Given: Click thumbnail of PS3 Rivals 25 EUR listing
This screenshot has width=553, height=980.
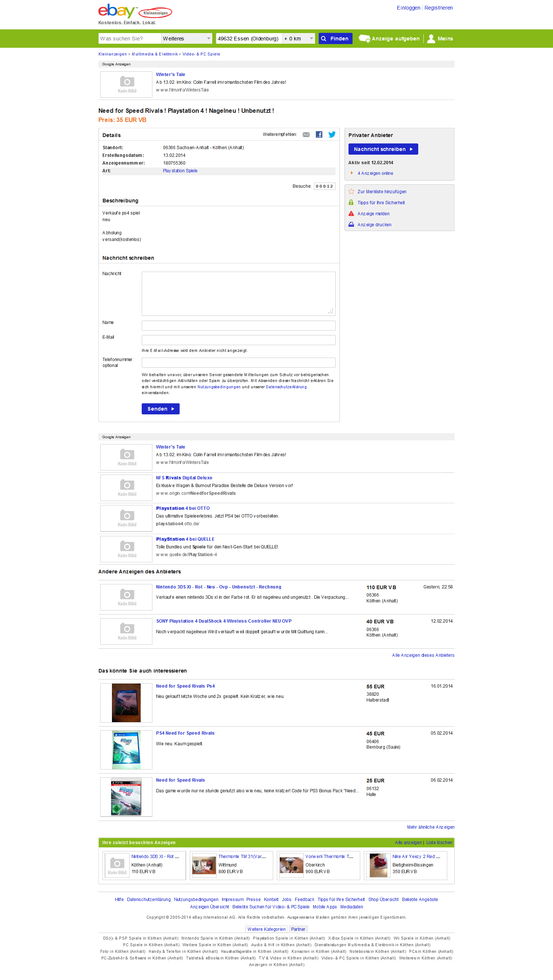Looking at the screenshot, I should tap(126, 797).
